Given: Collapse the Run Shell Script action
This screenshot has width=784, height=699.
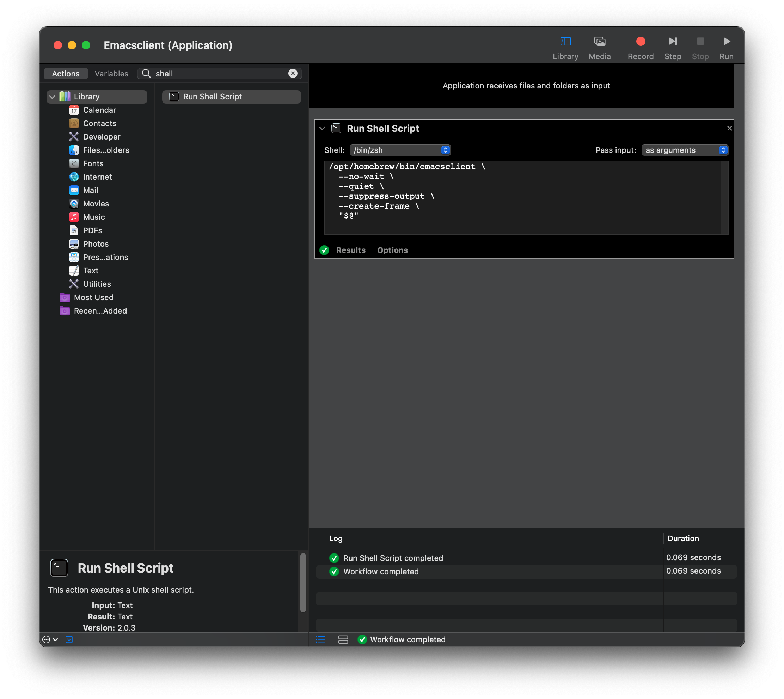Looking at the screenshot, I should (323, 129).
